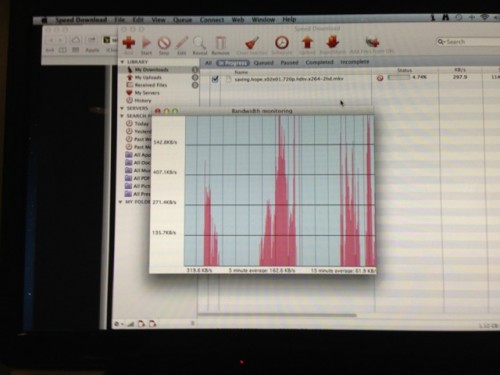The width and height of the screenshot is (500, 375).
Task: Toggle the checkbox beside saving.hope download
Action: [x=215, y=79]
